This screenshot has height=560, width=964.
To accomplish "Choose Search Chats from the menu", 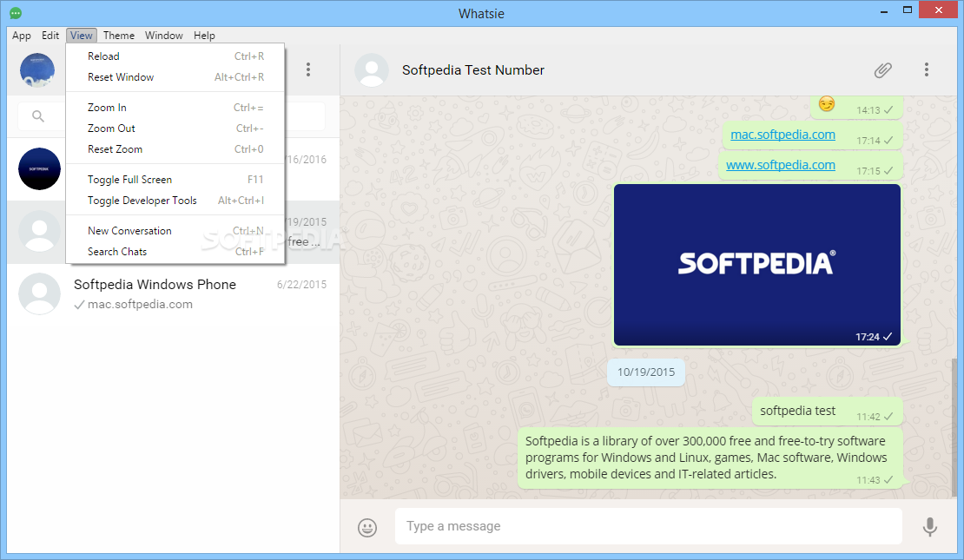I will pos(175,252).
